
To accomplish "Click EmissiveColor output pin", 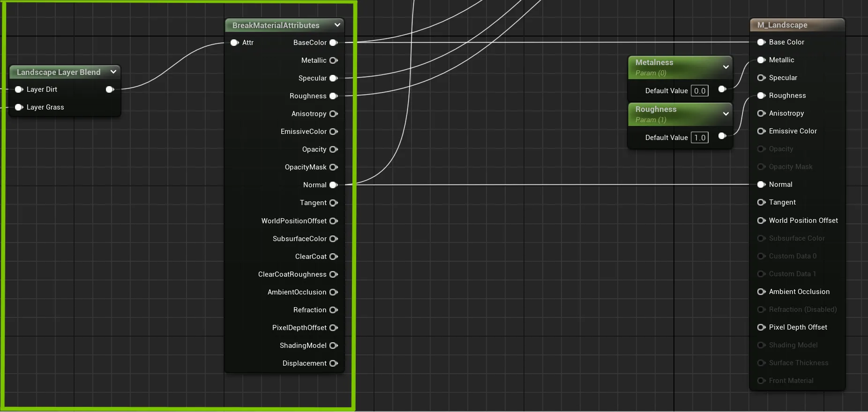I will point(334,132).
